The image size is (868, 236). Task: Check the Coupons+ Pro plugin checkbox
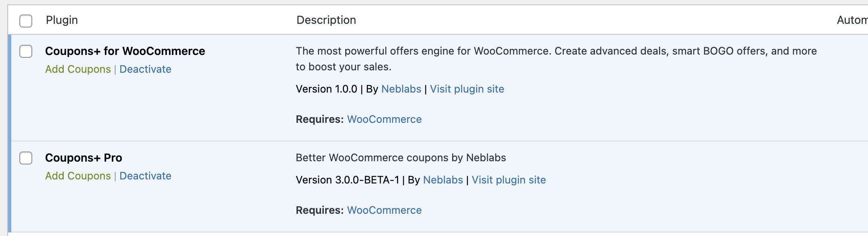pos(26,158)
